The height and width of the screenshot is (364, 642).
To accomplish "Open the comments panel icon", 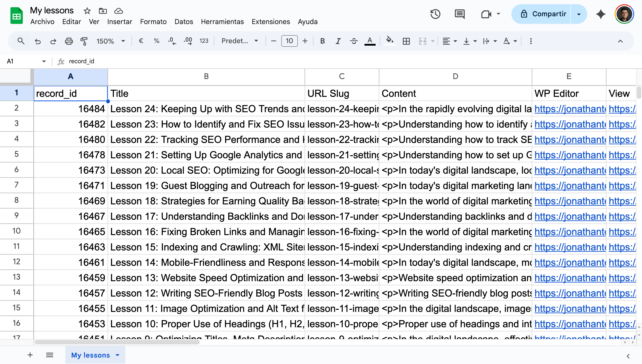I will 459,14.
